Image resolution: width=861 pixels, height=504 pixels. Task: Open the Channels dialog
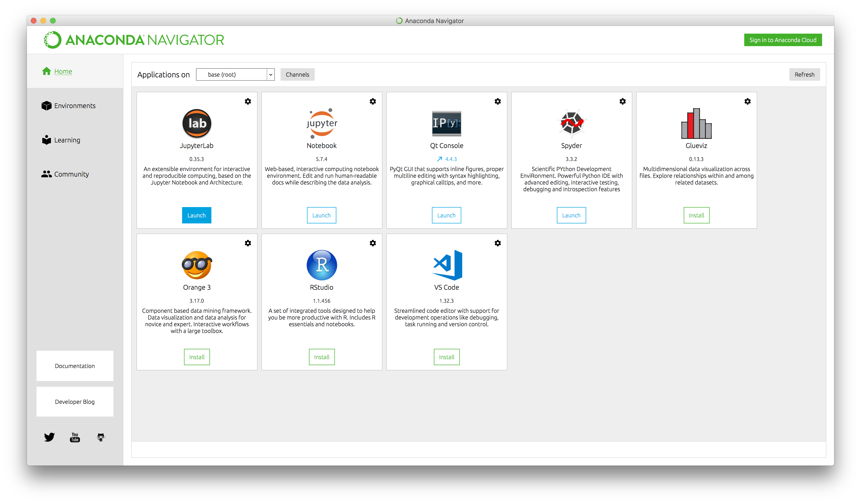[x=298, y=74]
